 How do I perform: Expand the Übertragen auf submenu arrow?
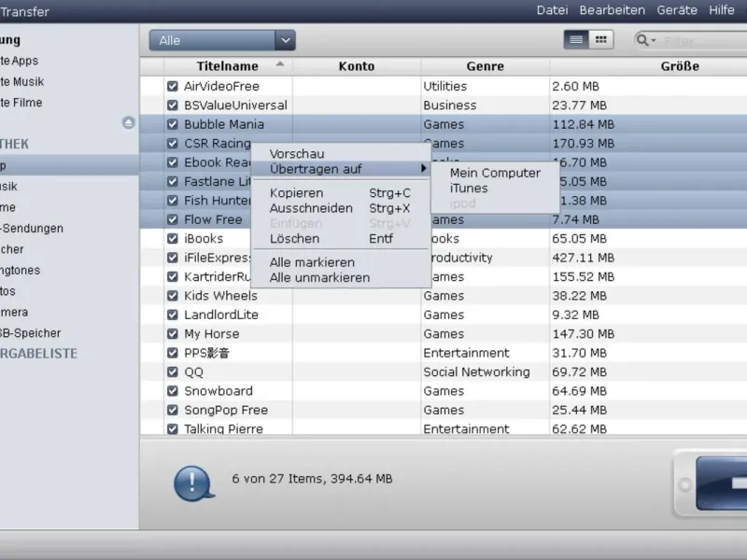point(423,168)
